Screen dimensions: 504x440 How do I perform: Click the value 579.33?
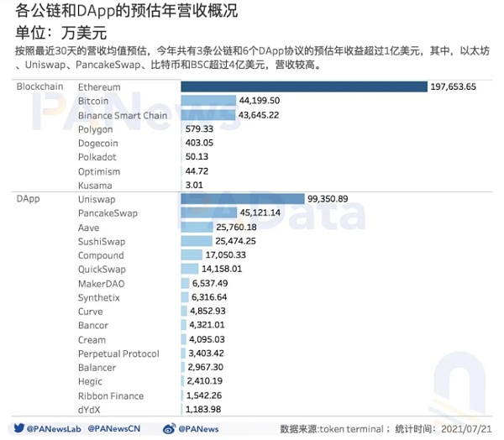199,128
